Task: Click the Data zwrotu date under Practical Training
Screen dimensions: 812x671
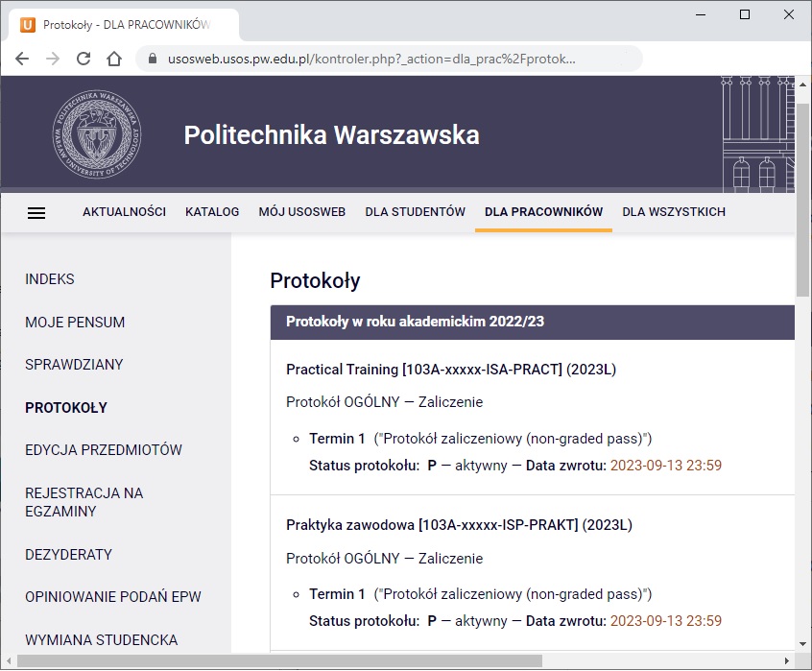Action: click(666, 466)
